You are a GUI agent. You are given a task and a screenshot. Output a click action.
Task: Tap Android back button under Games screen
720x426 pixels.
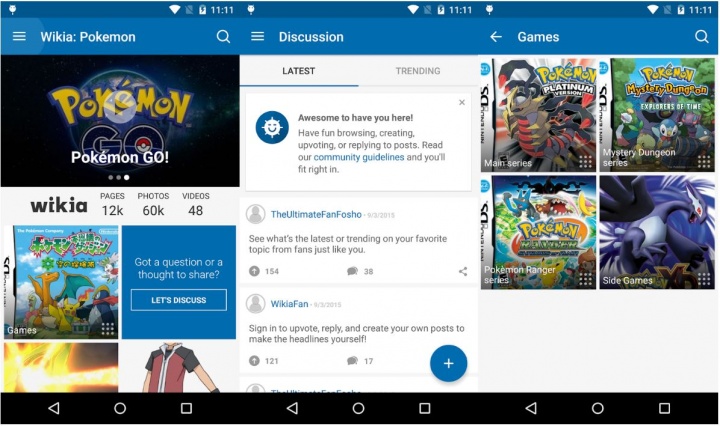531,408
